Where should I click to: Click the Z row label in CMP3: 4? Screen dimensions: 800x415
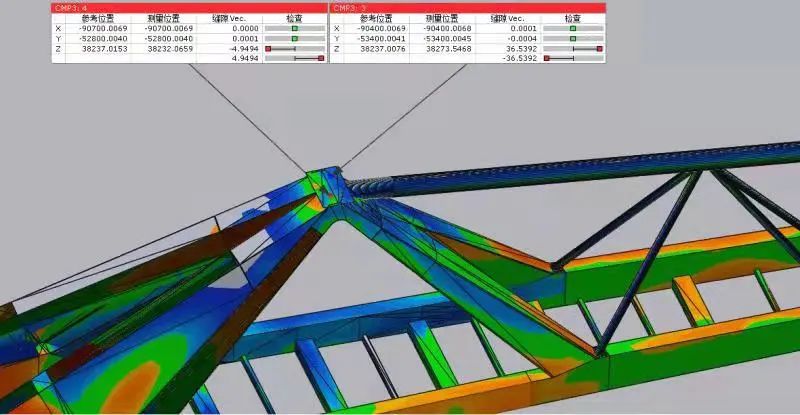click(x=58, y=49)
